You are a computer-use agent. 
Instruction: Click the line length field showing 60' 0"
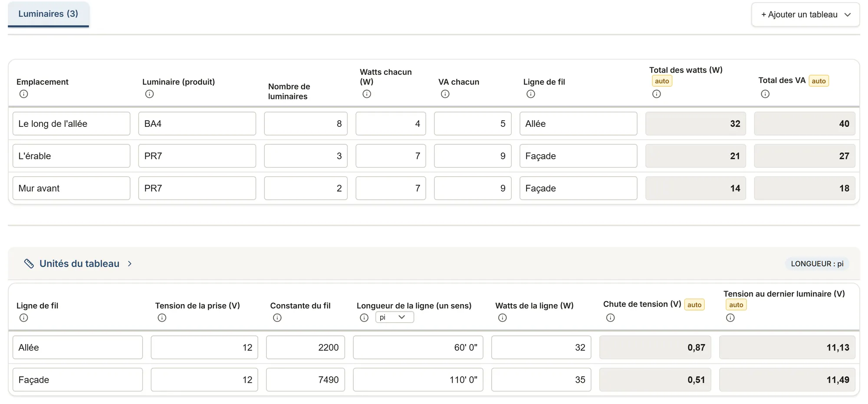[418, 348]
